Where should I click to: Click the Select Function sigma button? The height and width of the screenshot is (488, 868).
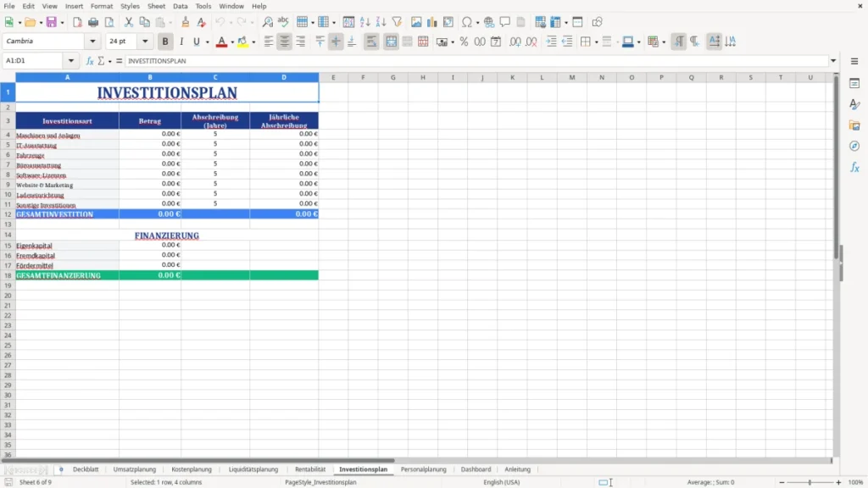coord(102,61)
